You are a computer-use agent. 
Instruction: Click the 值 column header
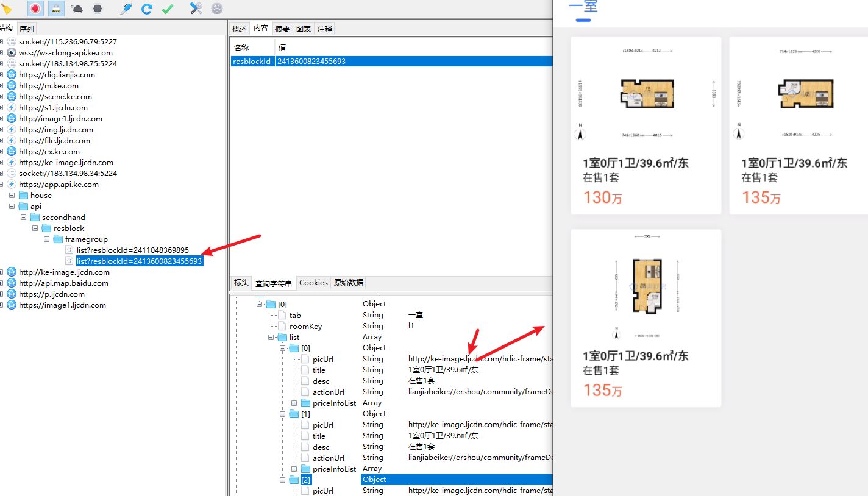414,48
